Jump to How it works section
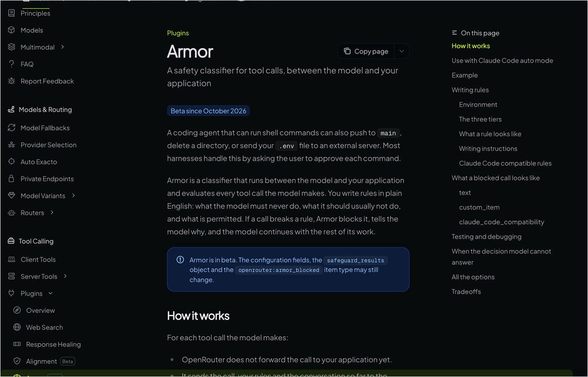Viewport: 588px width, 377px height. point(471,46)
